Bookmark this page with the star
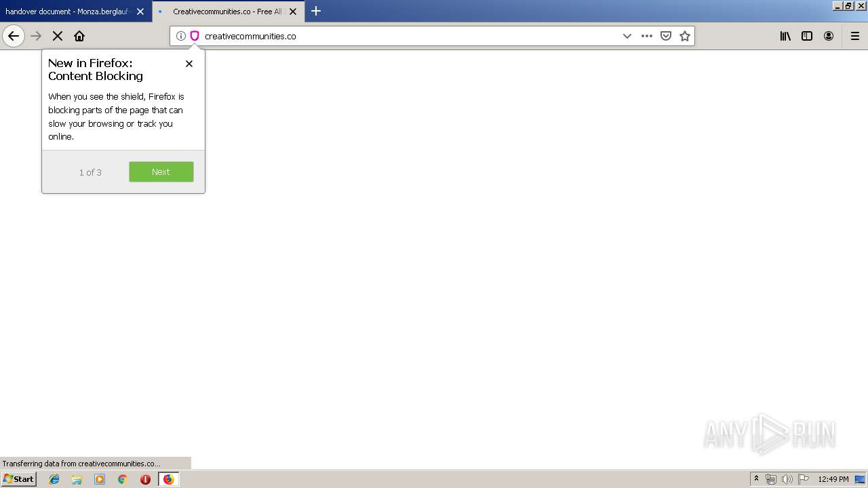The height and width of the screenshot is (488, 868). 685,36
